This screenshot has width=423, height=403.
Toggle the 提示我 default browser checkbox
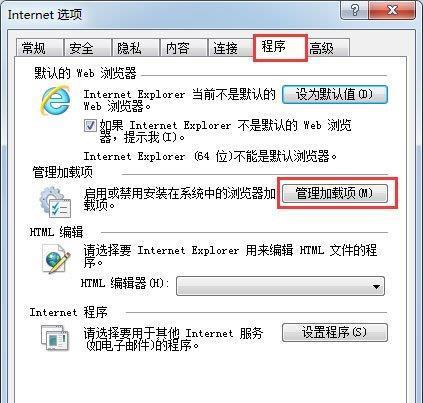coord(90,126)
